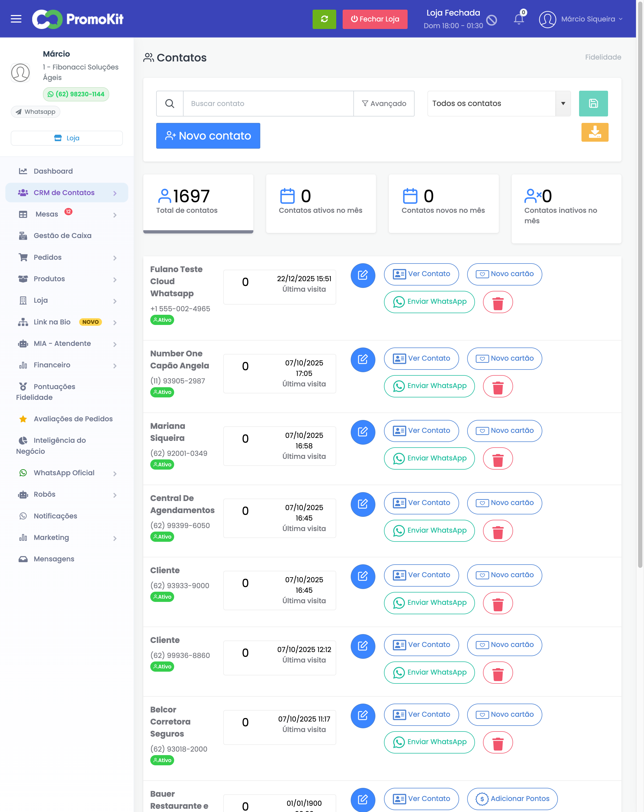The height and width of the screenshot is (812, 644).
Task: Click the Whatsapp tag in the sidebar
Action: point(35,112)
